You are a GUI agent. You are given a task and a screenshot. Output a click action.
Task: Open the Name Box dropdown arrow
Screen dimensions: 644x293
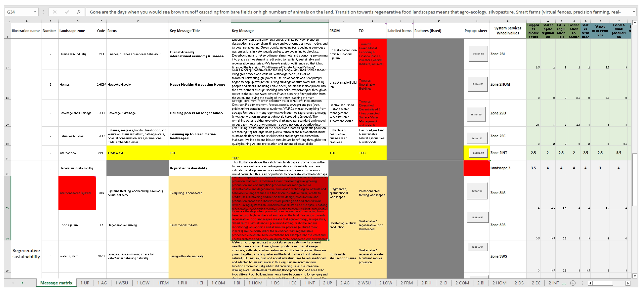pos(35,12)
